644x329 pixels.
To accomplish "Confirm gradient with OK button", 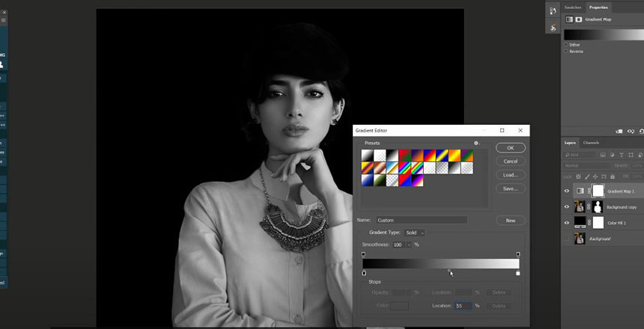I will point(511,148).
